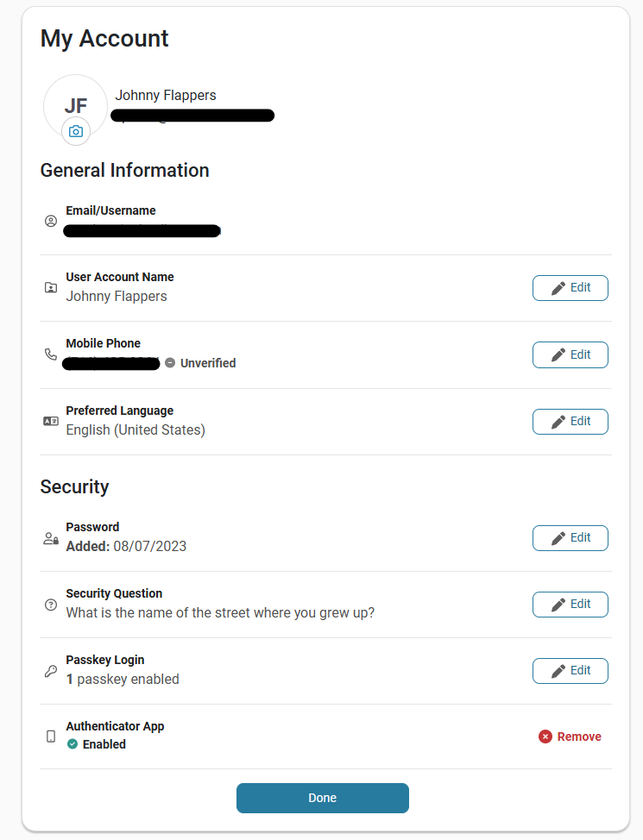Click the JF profile avatar
Screen dimensions: 643x840
click(x=75, y=103)
